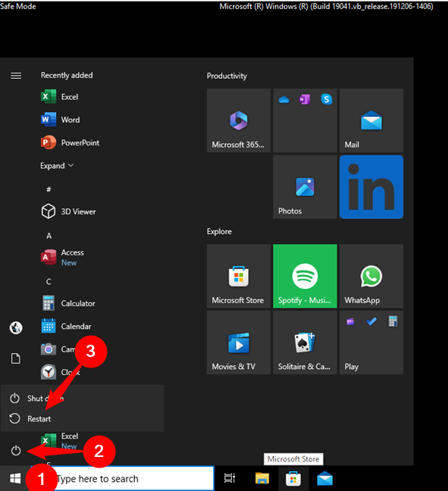Open Task View on the taskbar
Screen dimensions: 448x491
[230, 478]
